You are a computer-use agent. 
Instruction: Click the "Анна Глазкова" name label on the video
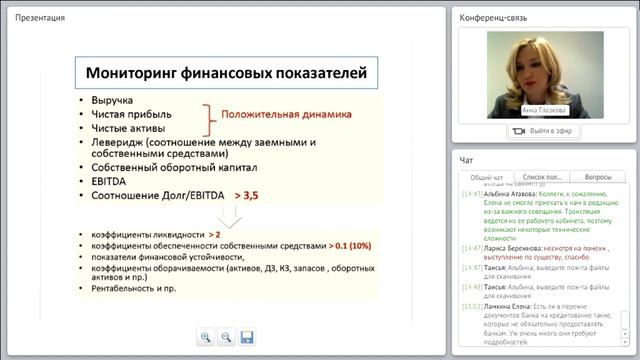544,110
